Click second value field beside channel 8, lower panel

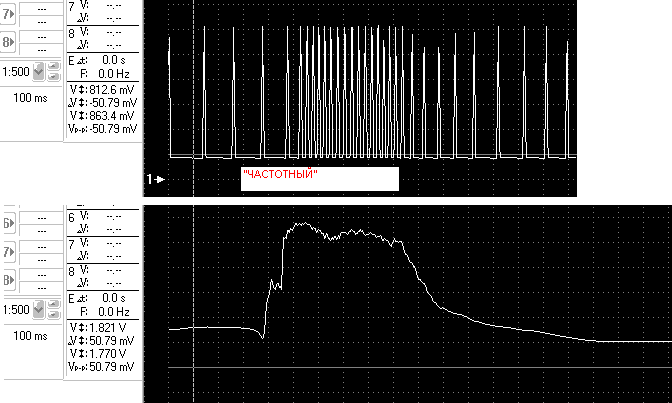[x=41, y=287]
